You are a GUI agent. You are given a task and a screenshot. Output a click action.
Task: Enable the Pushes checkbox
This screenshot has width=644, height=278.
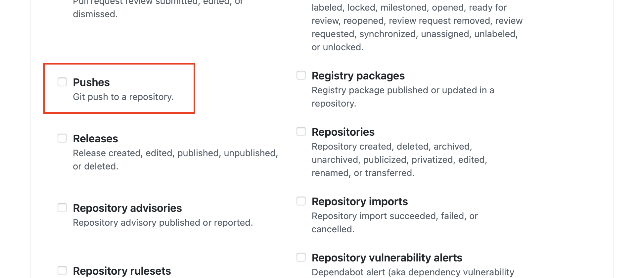(x=62, y=82)
